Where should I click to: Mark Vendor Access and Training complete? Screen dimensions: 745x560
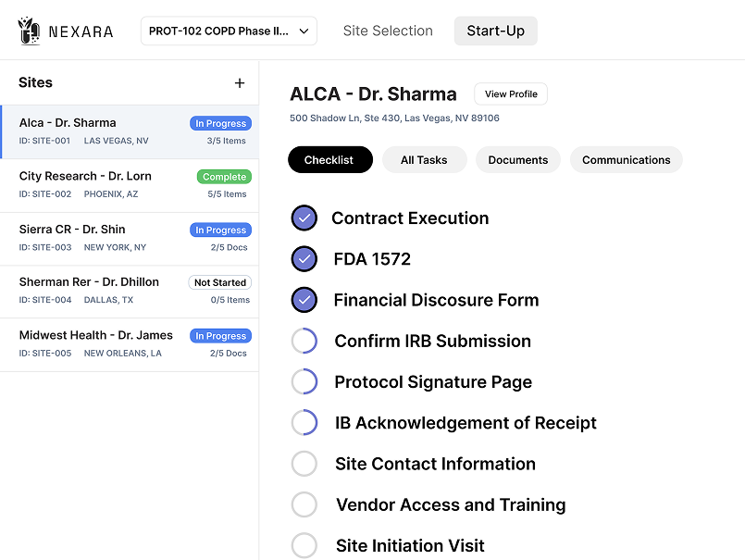[304, 504]
